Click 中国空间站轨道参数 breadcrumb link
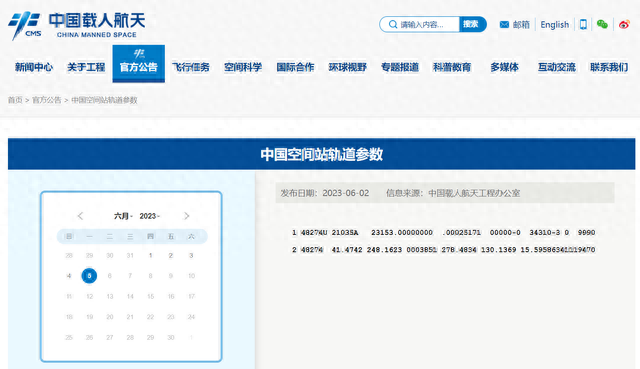This screenshot has width=640, height=369. coord(104,100)
